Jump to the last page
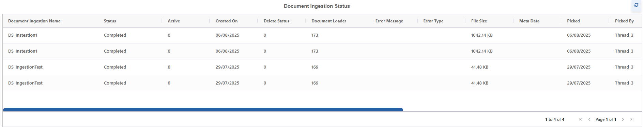The image size is (644, 129). click(632, 119)
